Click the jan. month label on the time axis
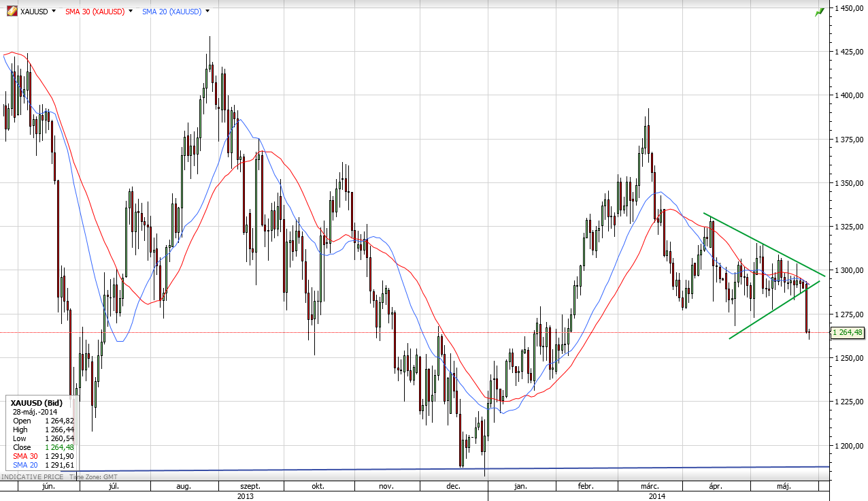Viewport: 868px width, 501px height. [520, 487]
